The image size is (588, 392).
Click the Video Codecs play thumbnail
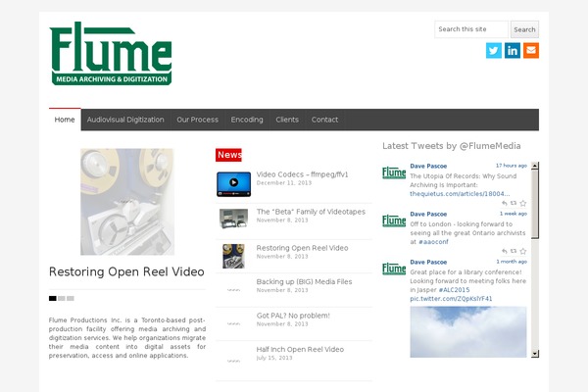click(x=233, y=184)
